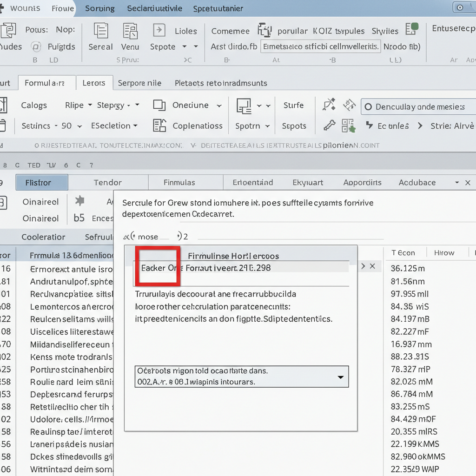Viewport: 476px width, 476px height.
Task: Open the Soruing ribbon tab
Action: click(99, 8)
